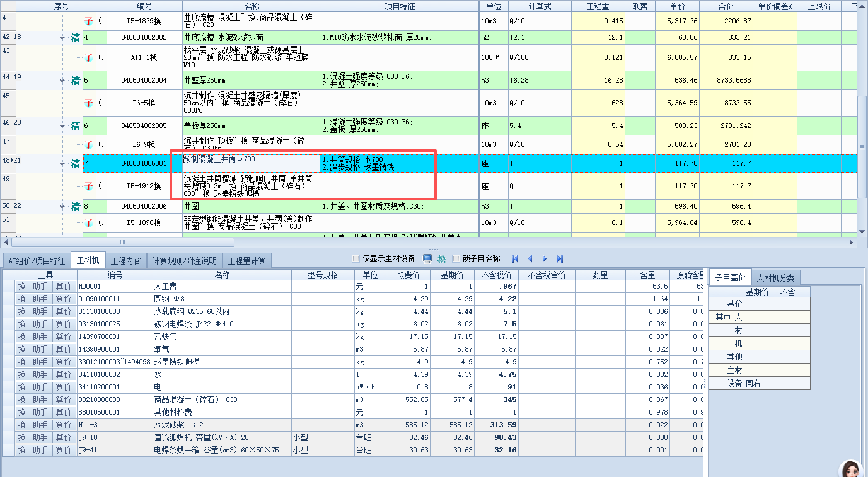Select the code cell D5-1912换
This screenshot has height=477, width=868.
pyautogui.click(x=144, y=187)
